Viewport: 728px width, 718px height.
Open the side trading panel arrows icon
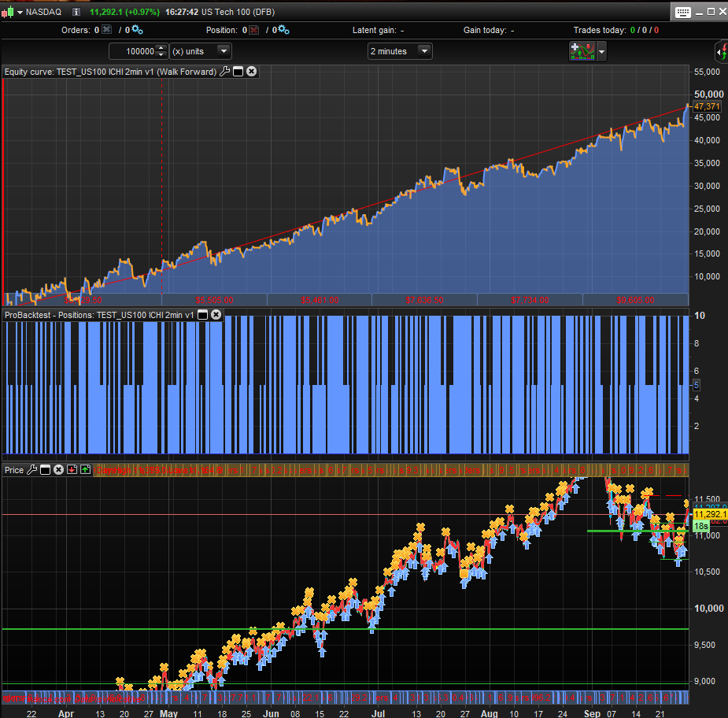tap(722, 51)
